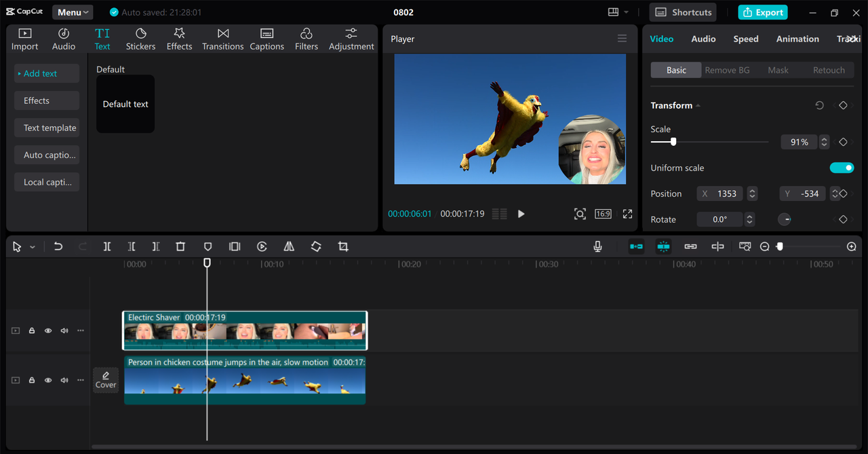Toggle auto snapping on timeline
The width and height of the screenshot is (868, 454).
tap(663, 246)
